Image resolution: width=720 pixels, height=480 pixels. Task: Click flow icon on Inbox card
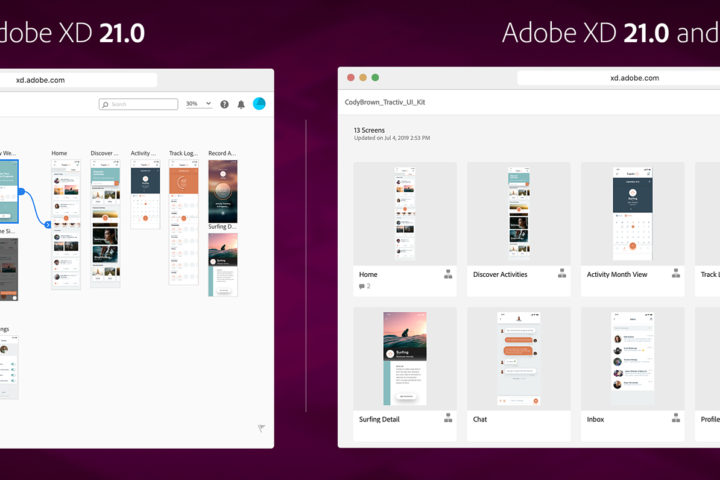point(676,418)
